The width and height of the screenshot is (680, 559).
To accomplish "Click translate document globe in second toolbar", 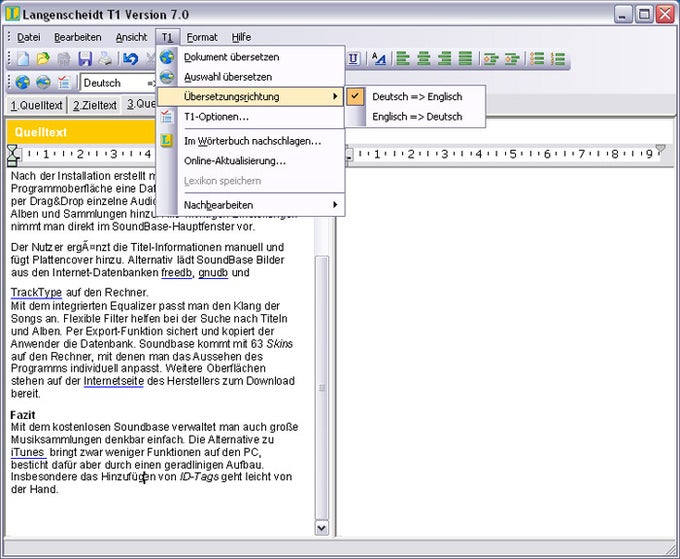I will point(23,82).
